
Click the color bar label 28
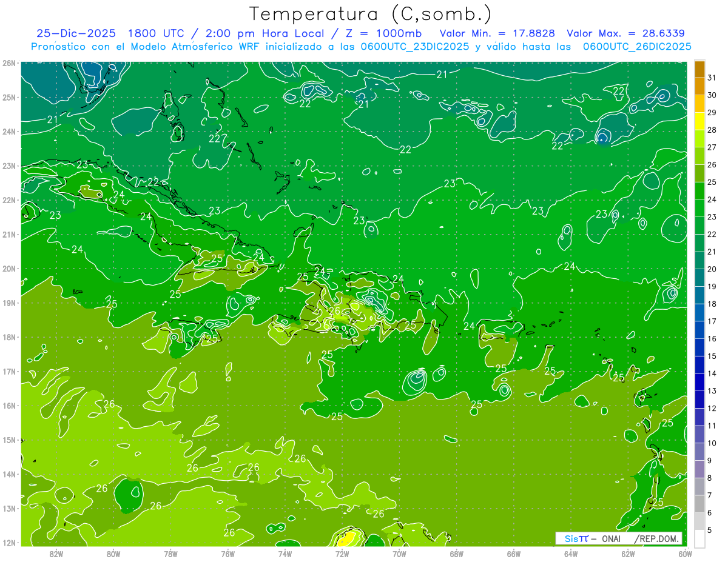click(x=712, y=130)
